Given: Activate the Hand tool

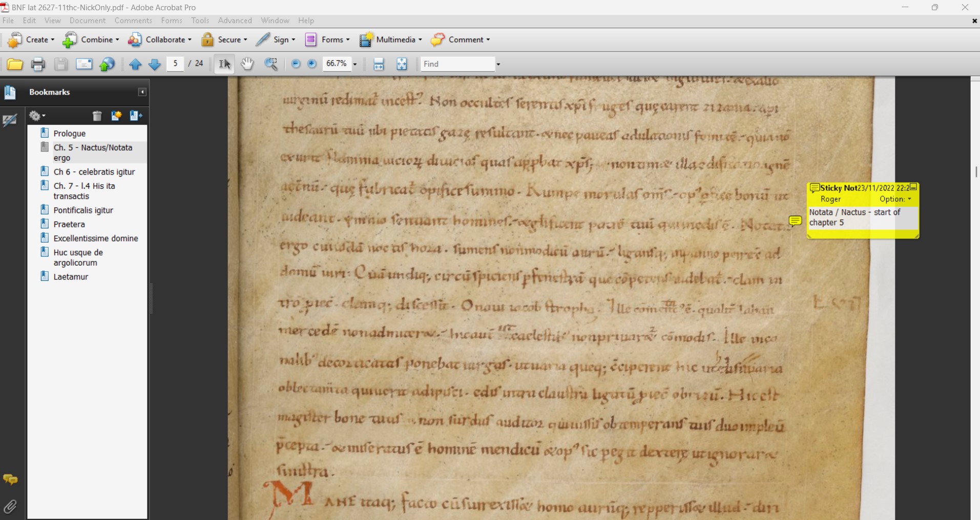Looking at the screenshot, I should 247,64.
